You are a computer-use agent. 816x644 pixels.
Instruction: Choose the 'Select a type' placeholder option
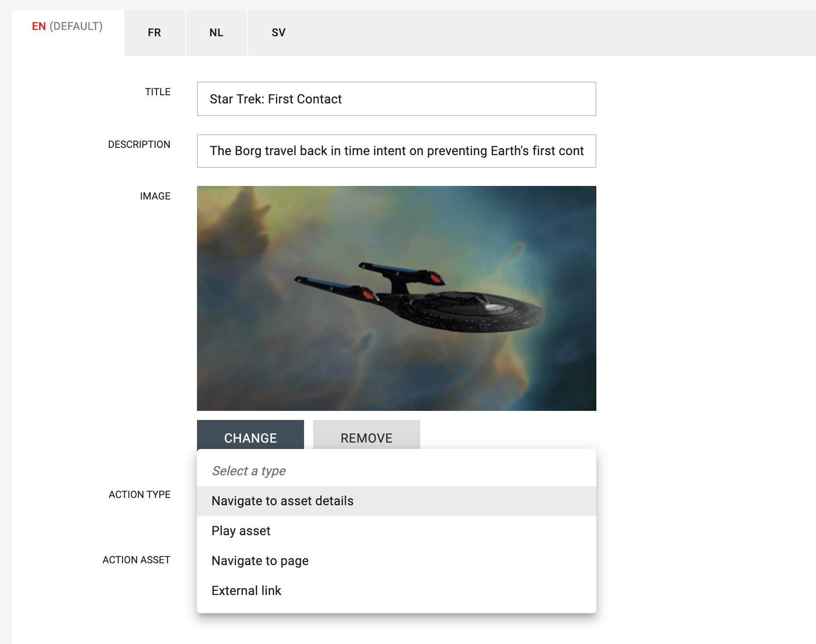point(396,471)
